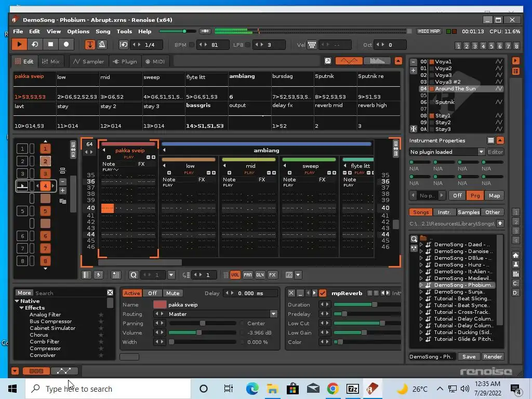Select the Songs browser category

pyautogui.click(x=421, y=212)
